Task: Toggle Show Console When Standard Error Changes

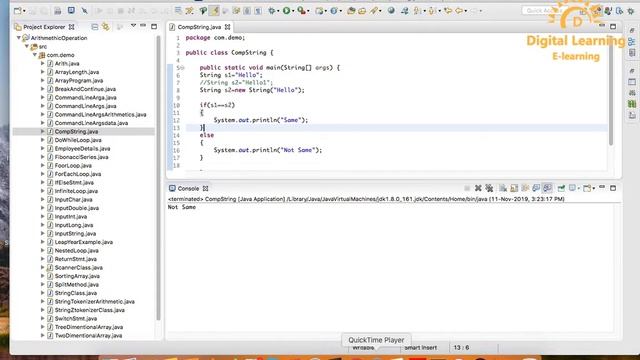Action: pyautogui.click(x=548, y=188)
